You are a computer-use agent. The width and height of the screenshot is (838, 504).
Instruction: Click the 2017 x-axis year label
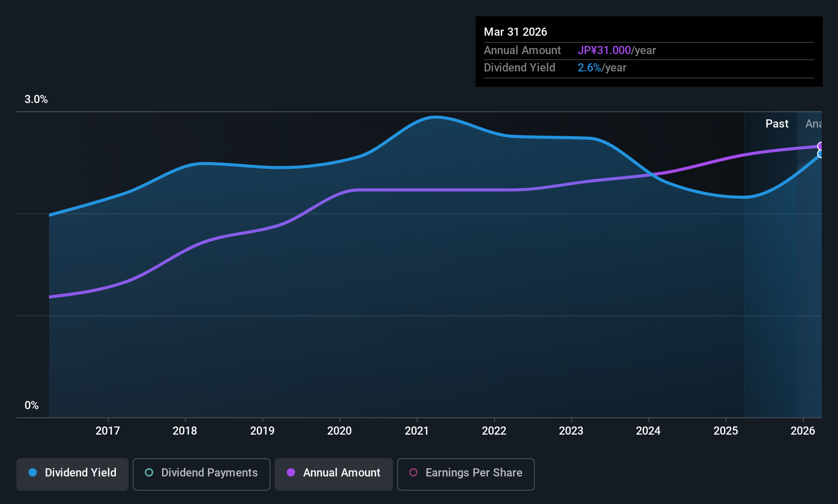(108, 431)
